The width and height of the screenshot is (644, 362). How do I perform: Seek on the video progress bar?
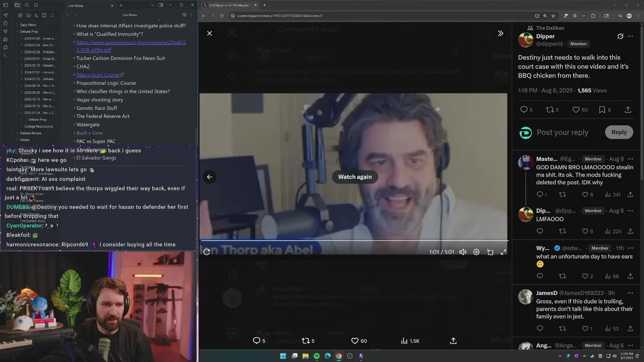point(354,241)
